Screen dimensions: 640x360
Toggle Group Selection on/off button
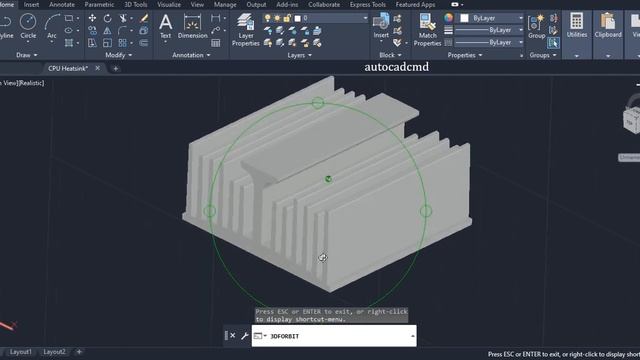[553, 43]
